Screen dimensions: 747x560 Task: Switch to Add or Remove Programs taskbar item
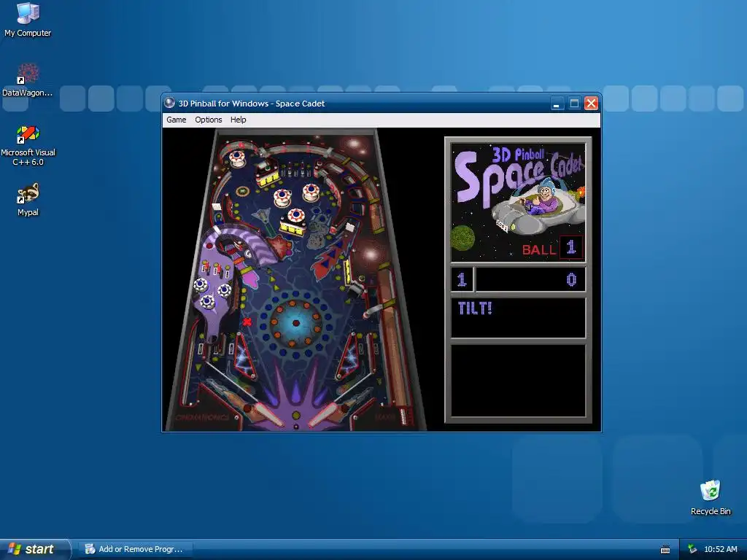coord(135,549)
